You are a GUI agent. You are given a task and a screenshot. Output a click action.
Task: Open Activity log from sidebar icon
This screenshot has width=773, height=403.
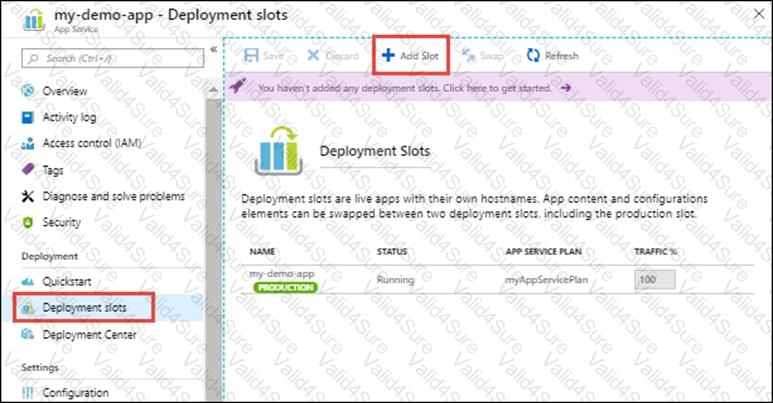point(28,117)
